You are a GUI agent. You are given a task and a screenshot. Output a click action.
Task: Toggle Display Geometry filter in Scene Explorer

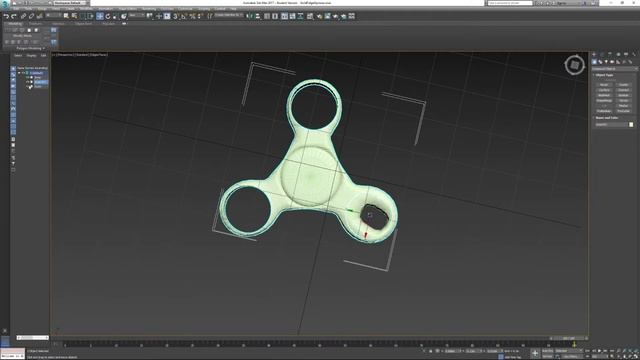pyautogui.click(x=13, y=68)
